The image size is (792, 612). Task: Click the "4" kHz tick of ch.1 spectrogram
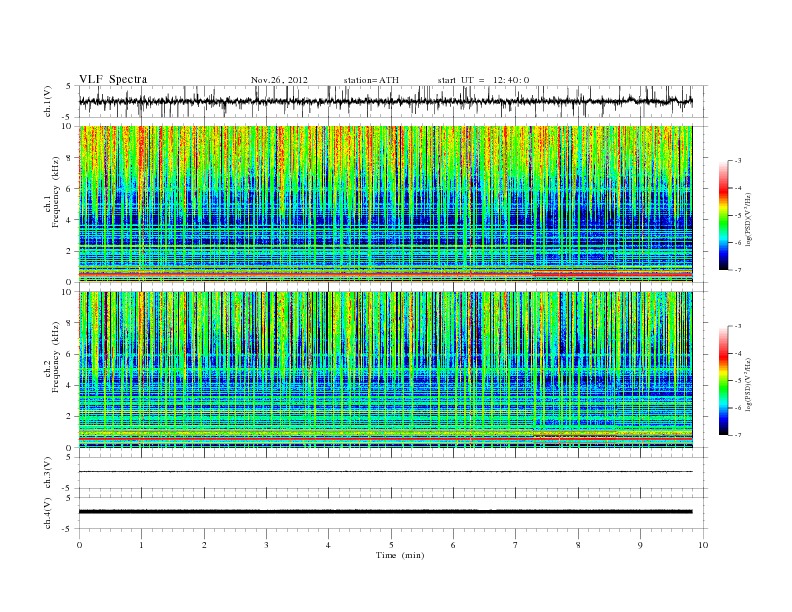coord(69,220)
